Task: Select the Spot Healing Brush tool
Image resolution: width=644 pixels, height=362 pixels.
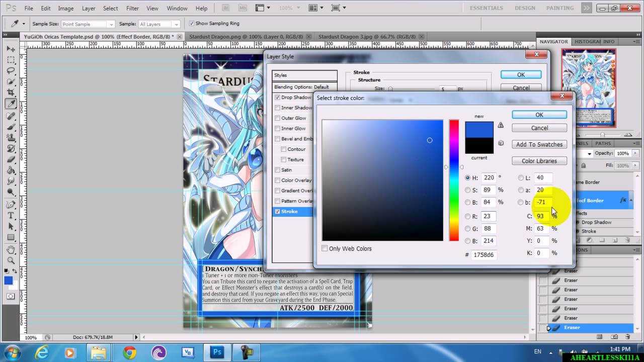Action: coord(11,116)
